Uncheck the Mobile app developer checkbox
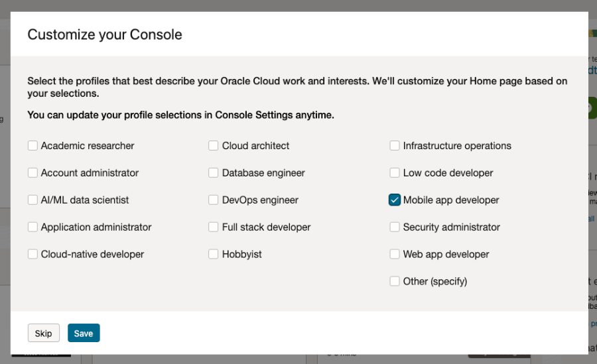597x364 pixels. coord(395,200)
